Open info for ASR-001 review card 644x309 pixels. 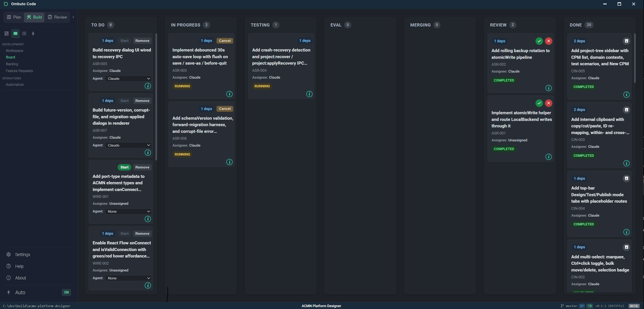[548, 157]
